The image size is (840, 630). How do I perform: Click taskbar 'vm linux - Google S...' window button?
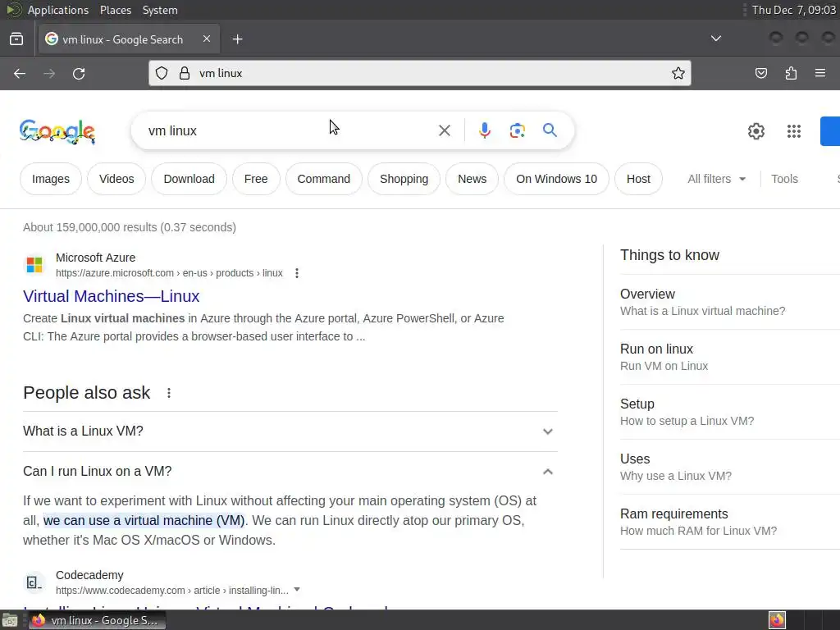[x=97, y=620]
